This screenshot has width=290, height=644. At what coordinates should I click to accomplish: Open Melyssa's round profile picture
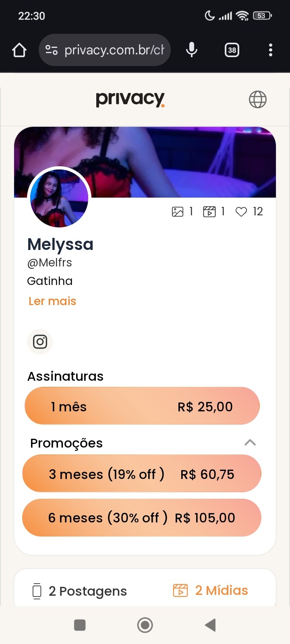click(x=59, y=198)
